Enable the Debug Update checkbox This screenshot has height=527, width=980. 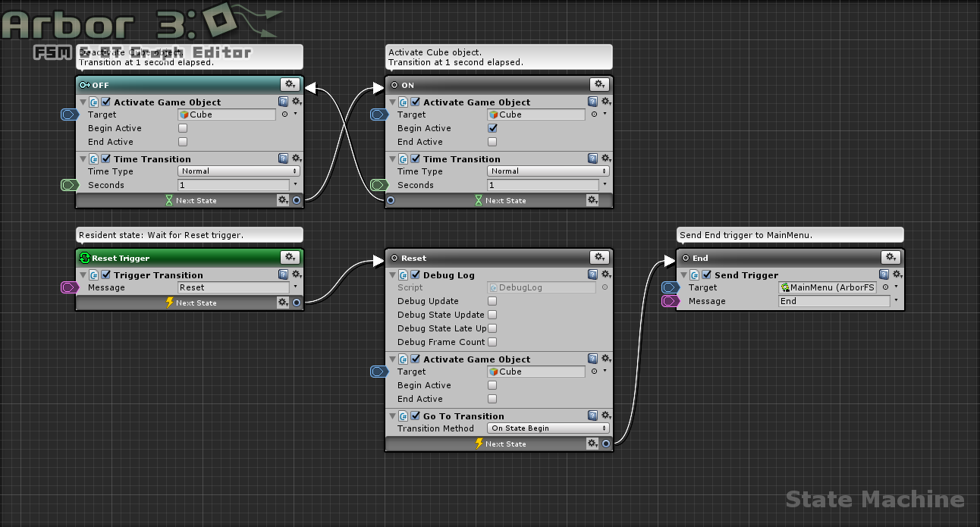pos(492,301)
